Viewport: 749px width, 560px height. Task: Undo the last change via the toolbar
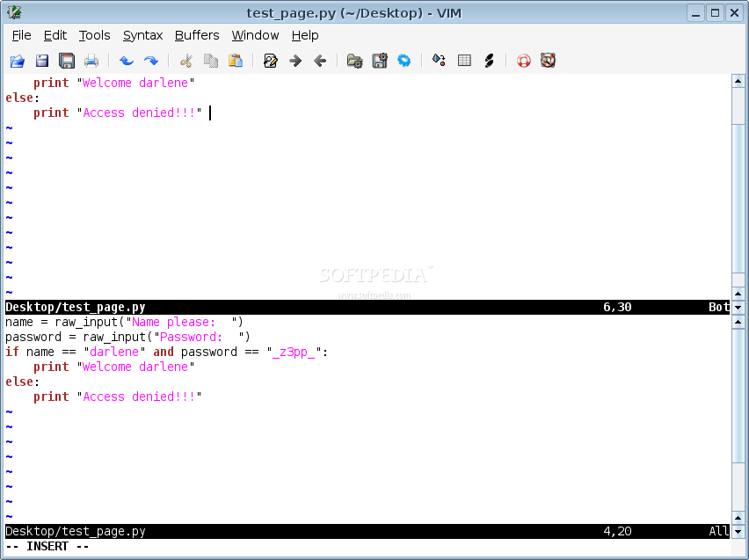coord(126,61)
